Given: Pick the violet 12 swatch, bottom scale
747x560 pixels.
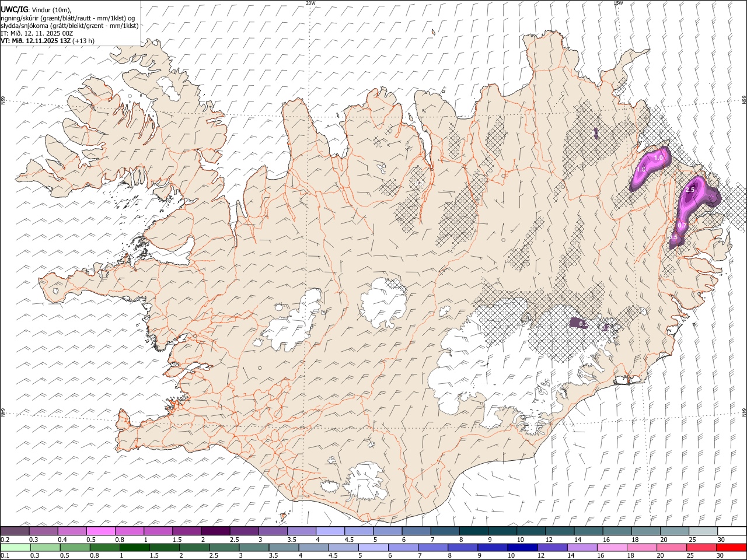Looking at the screenshot, I should pyautogui.click(x=551, y=548).
